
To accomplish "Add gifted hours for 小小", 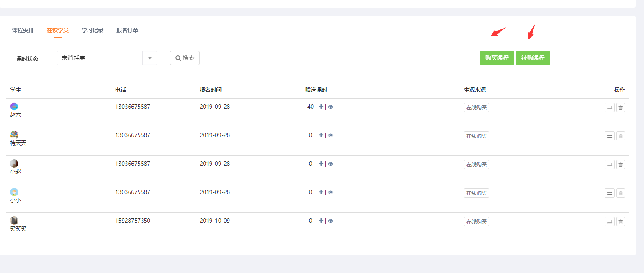I will [x=321, y=192].
